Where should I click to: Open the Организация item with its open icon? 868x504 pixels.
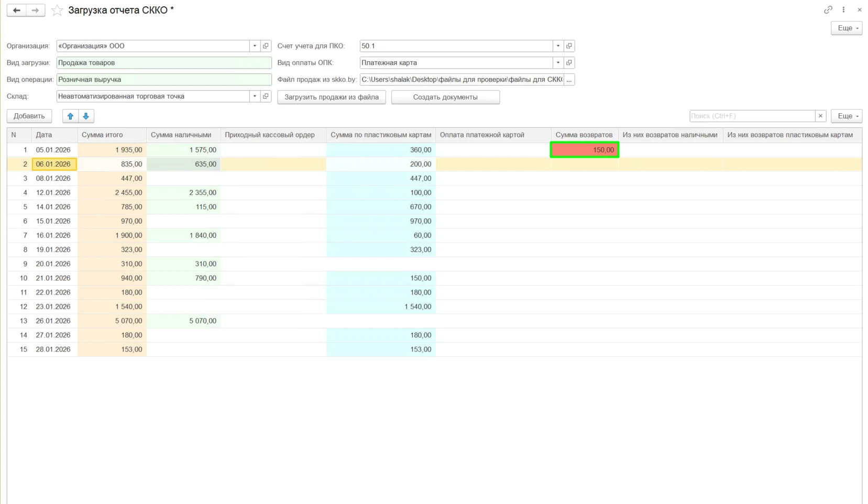(266, 46)
